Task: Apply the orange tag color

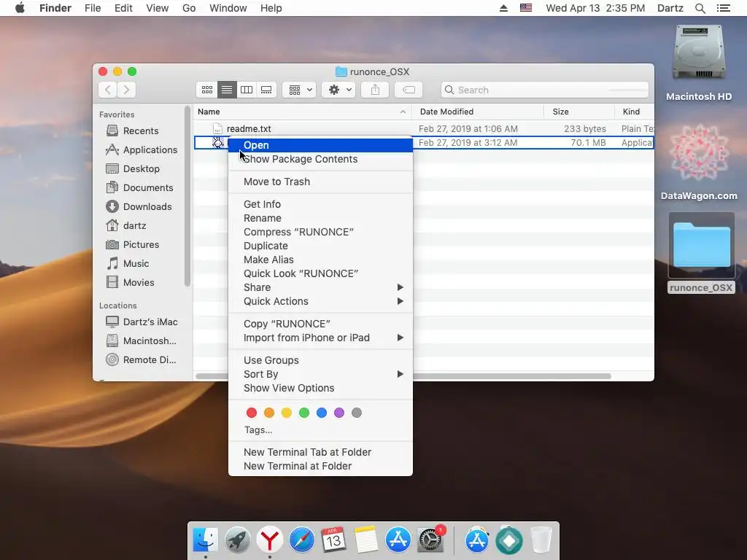Action: [x=269, y=413]
